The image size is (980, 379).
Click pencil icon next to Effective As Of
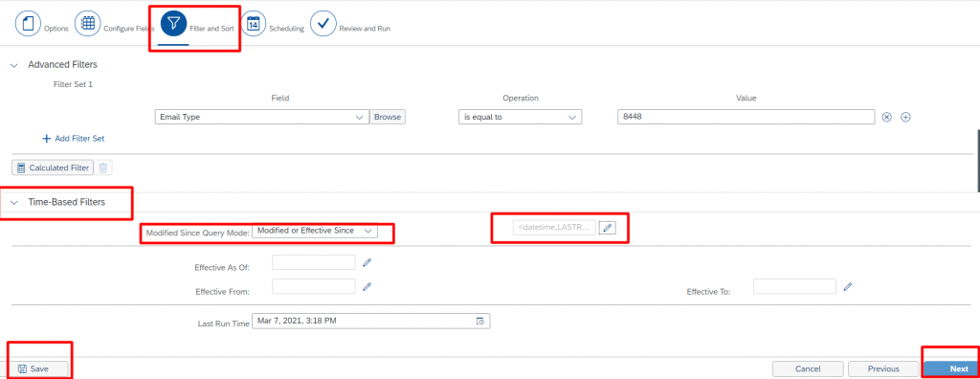point(367,262)
